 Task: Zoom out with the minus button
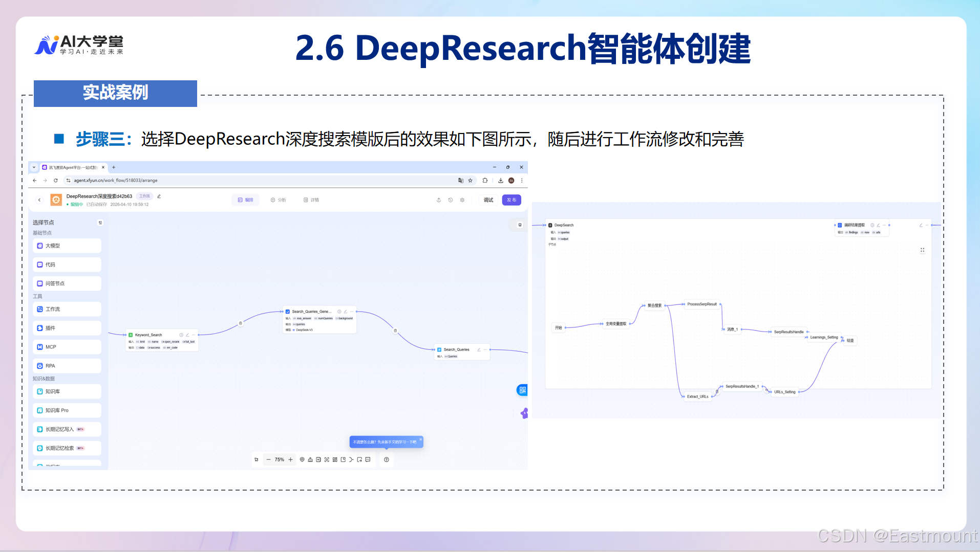(x=268, y=460)
